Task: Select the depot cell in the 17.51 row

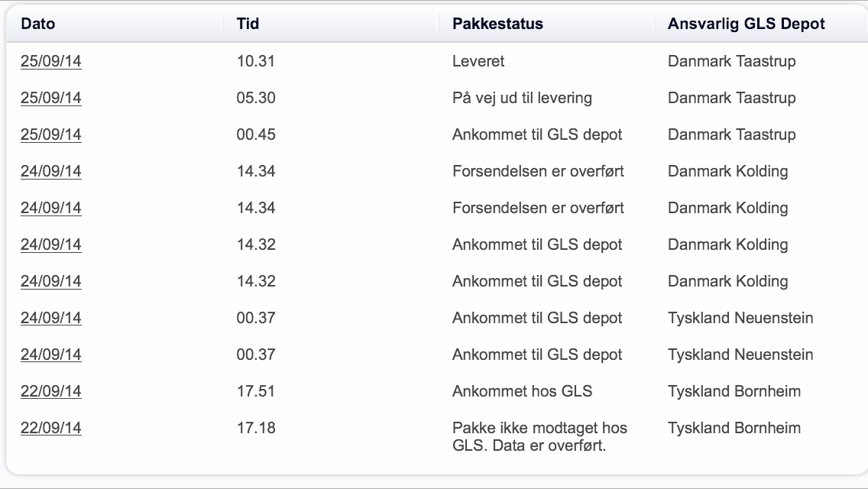Action: [734, 392]
